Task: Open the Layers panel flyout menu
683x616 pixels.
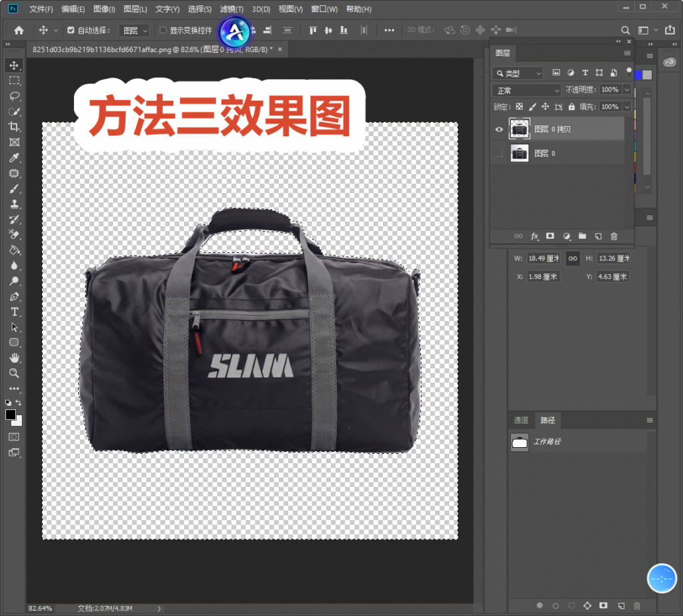Action: click(x=627, y=53)
